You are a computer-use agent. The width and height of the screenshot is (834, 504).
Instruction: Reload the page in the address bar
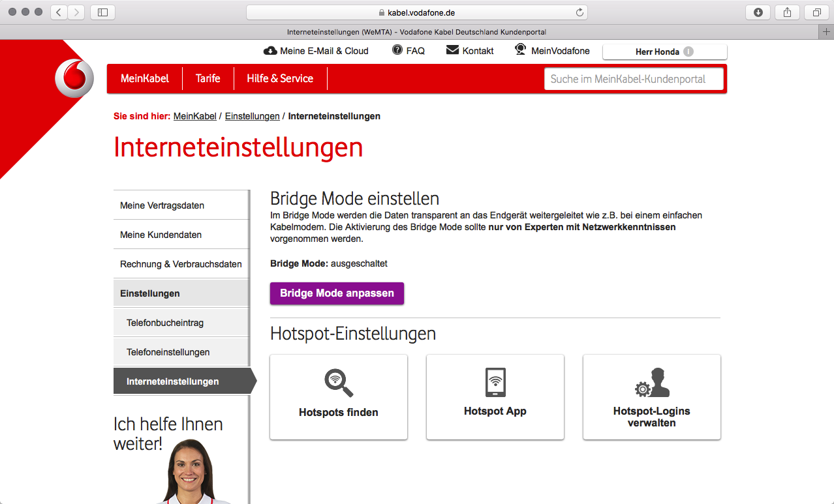(579, 12)
